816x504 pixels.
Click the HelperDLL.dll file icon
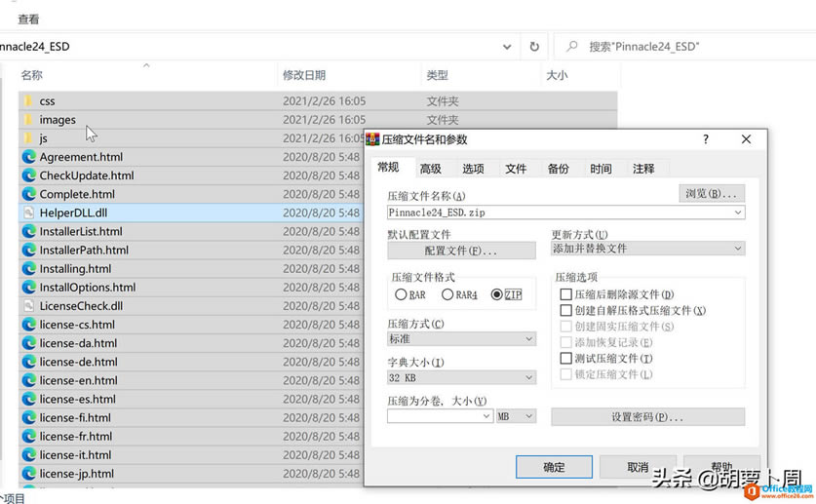pos(28,213)
